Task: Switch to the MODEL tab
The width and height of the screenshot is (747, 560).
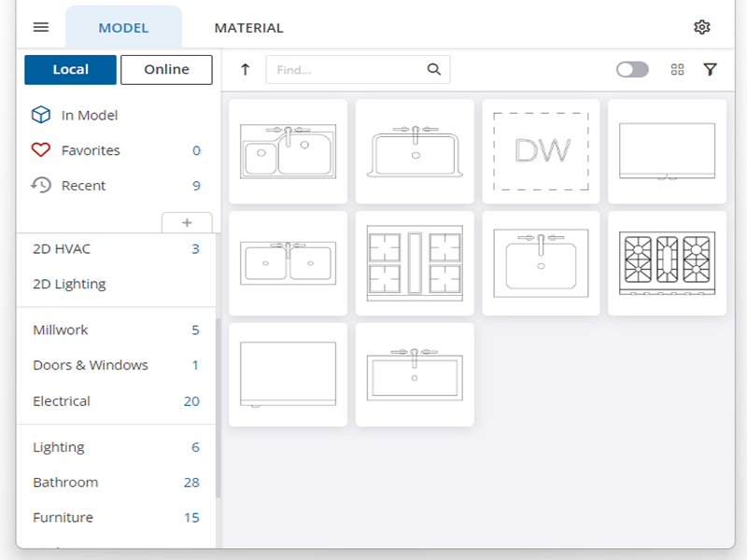Action: (x=123, y=28)
